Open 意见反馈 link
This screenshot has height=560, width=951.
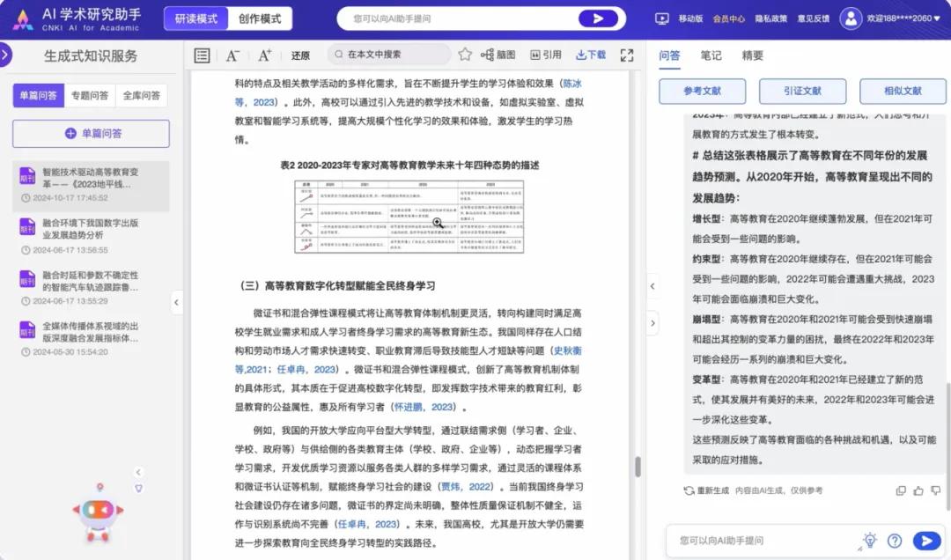coord(814,18)
